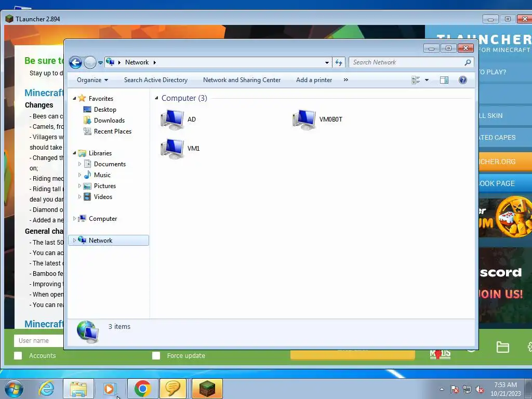This screenshot has width=532, height=399.
Task: Switch to TLauncher Minecraft taskbar icon
Action: pos(207,389)
